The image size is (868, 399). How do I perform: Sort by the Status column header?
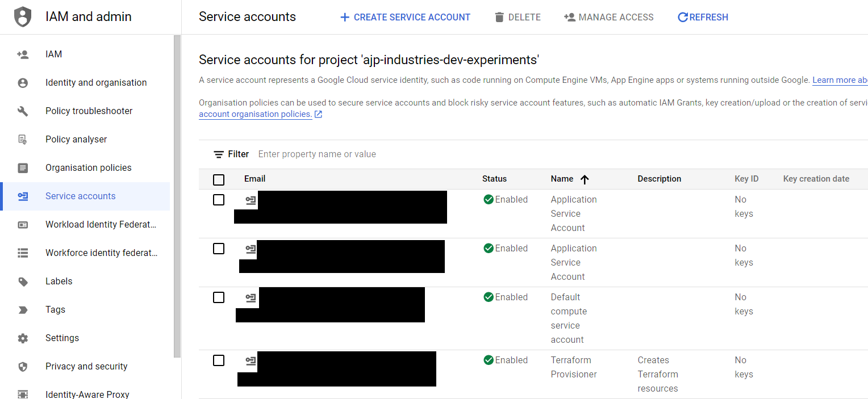[x=494, y=179]
